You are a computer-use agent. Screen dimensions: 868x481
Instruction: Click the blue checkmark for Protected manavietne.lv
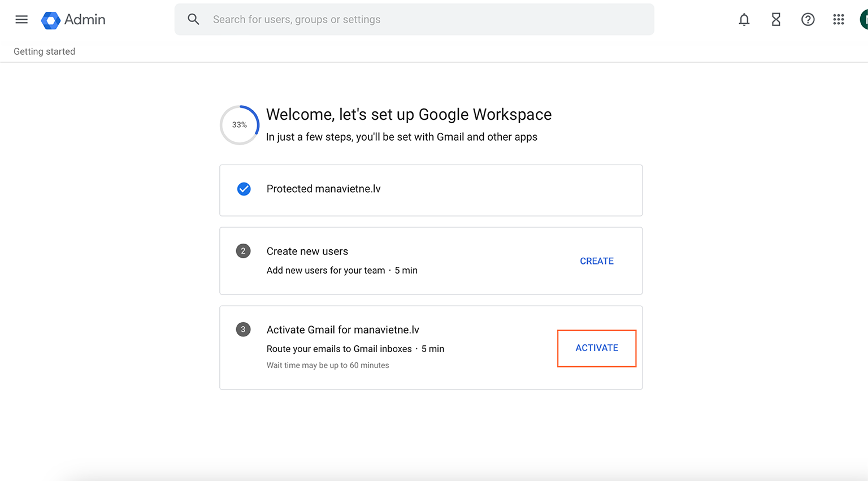pyautogui.click(x=244, y=189)
